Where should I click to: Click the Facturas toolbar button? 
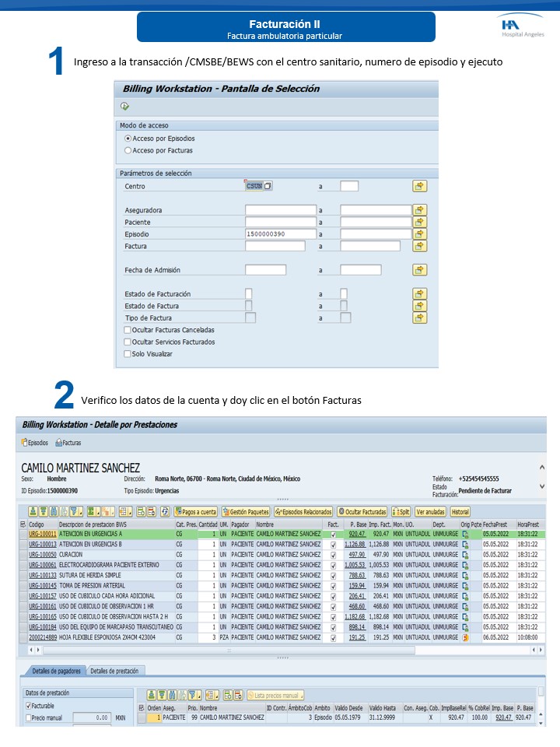68,443
